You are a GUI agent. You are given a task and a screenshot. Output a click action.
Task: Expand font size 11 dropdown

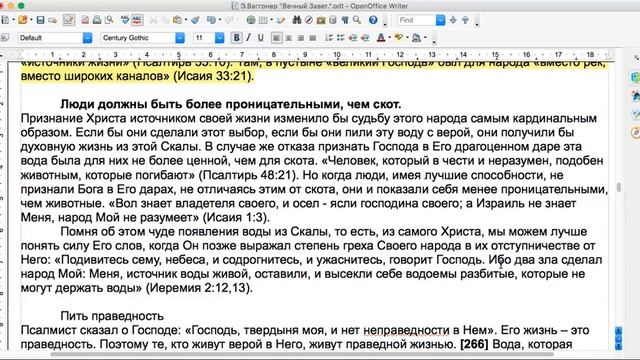(220, 38)
